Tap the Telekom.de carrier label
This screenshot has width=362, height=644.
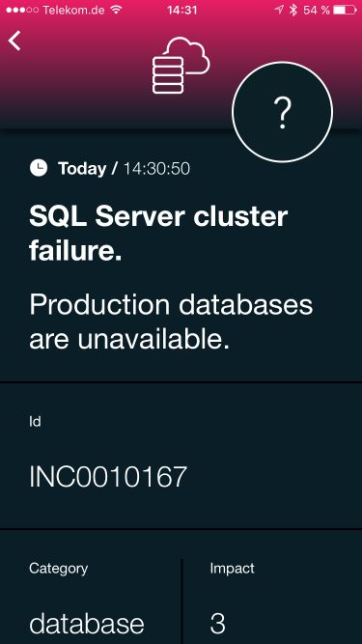tap(74, 10)
